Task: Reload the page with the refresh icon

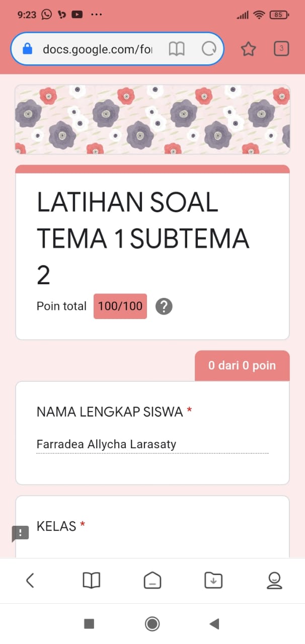Action: [208, 49]
